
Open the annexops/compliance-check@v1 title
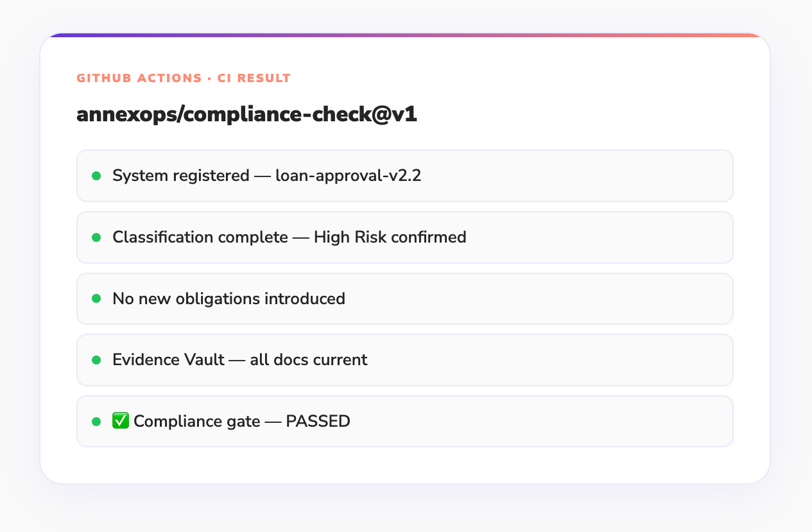click(246, 114)
